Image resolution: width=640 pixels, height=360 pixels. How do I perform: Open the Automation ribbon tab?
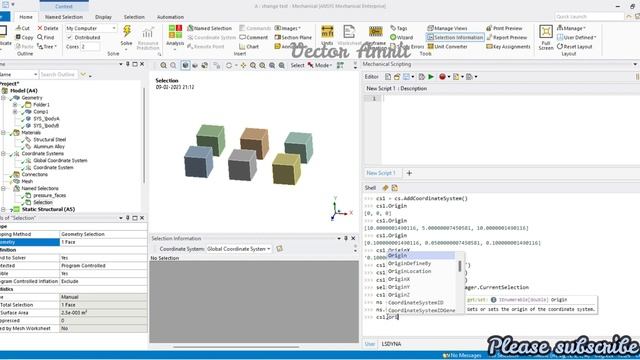[170, 17]
